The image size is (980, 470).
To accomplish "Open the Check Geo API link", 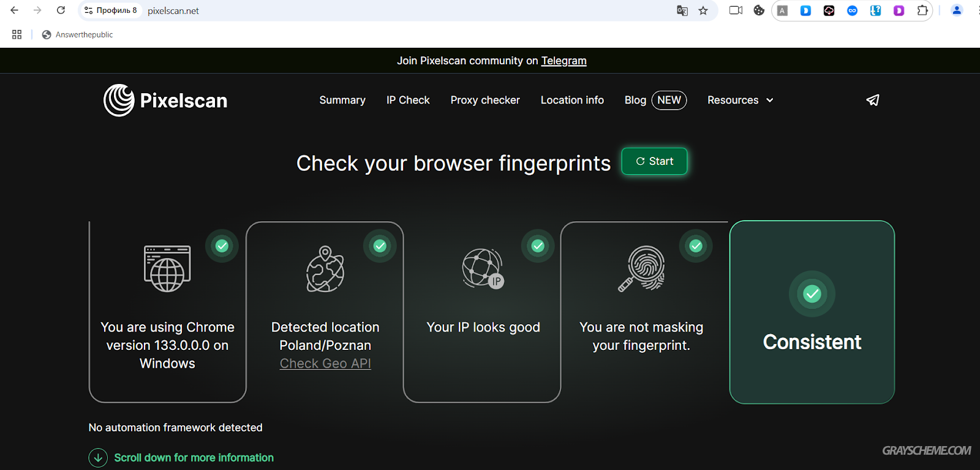I will pos(325,363).
